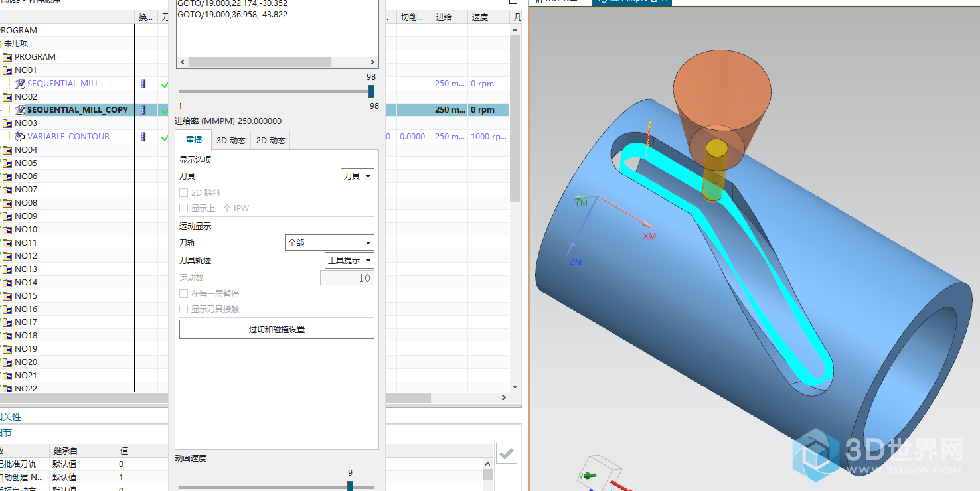Toggle the 在每一层暂停 checkbox

coord(184,293)
